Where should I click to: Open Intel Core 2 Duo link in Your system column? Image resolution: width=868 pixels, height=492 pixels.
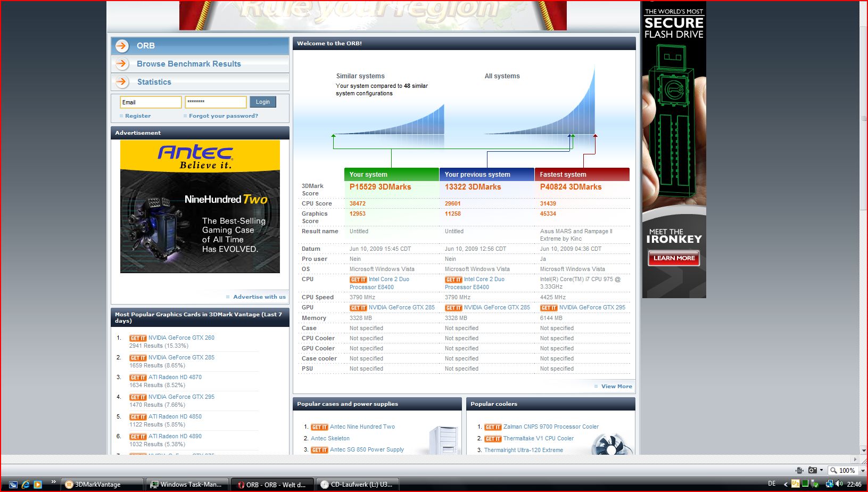pyautogui.click(x=379, y=283)
